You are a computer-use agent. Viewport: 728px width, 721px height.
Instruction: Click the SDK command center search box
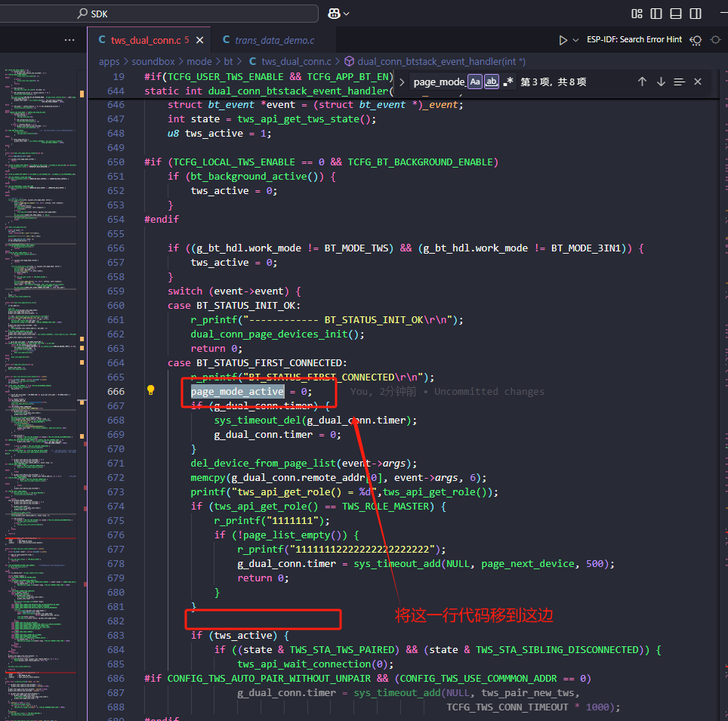(158, 14)
